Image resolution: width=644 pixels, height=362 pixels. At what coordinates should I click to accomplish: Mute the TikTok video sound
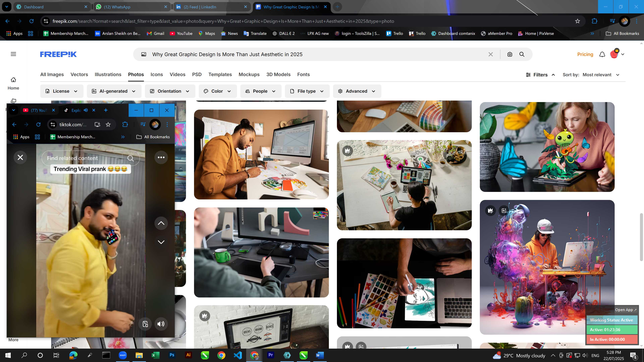coord(161,324)
